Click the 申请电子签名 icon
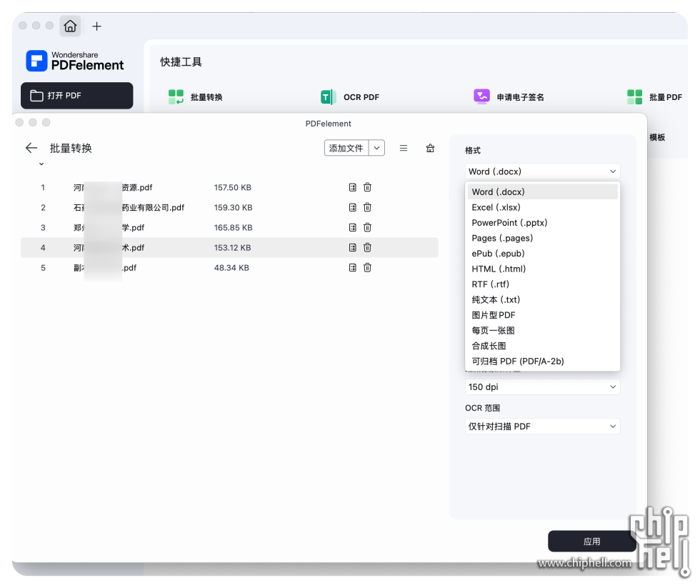The image size is (700, 588). [481, 96]
